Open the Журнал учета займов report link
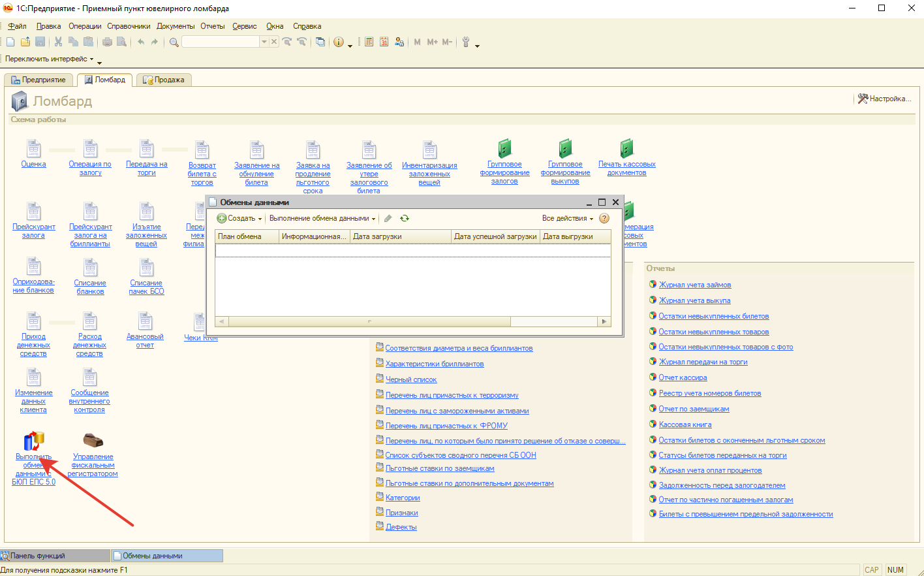The width and height of the screenshot is (924, 576). click(x=695, y=285)
